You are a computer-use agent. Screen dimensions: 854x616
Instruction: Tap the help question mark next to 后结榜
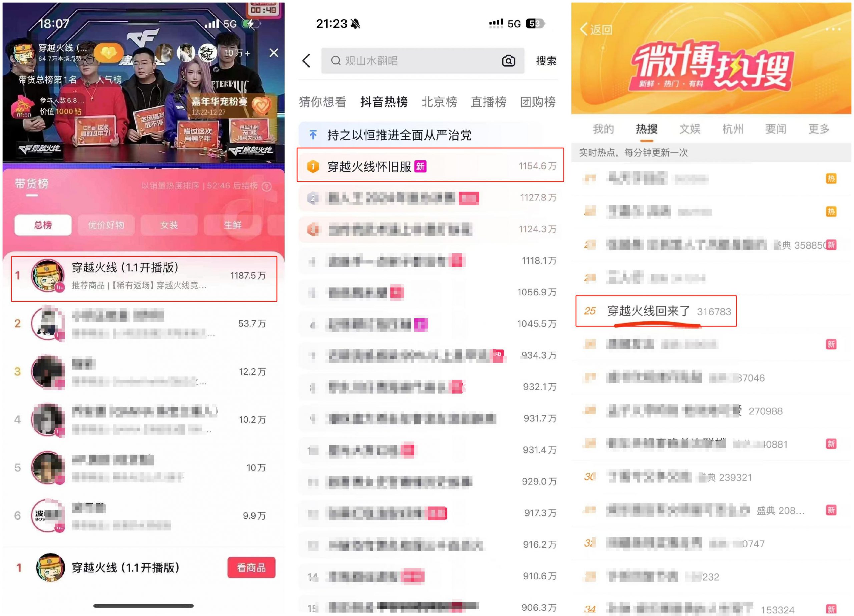(x=267, y=186)
